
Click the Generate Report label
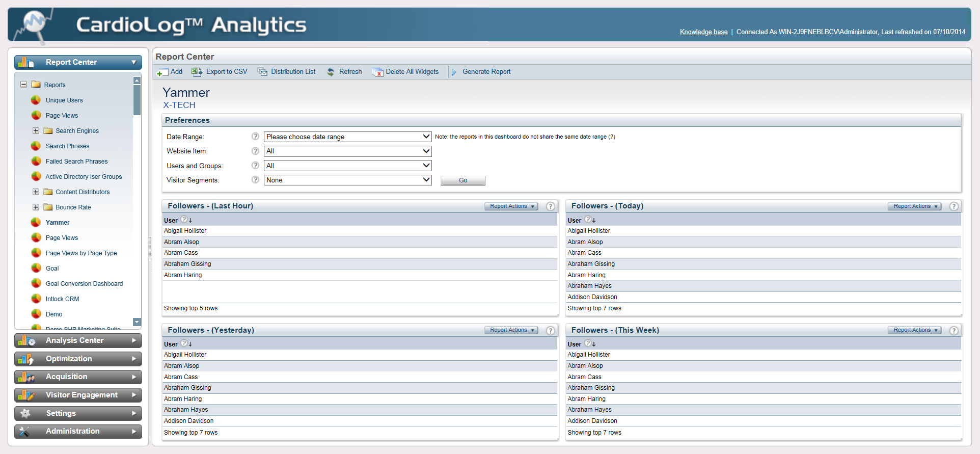point(486,72)
